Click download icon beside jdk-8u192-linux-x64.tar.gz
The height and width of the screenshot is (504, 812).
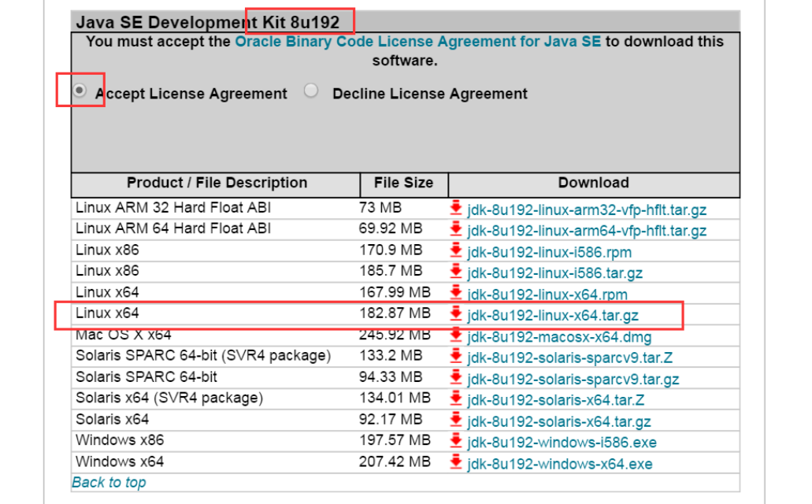click(456, 313)
